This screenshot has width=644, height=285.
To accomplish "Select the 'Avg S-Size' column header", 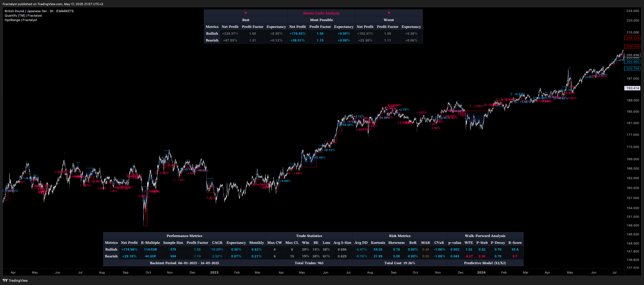I will click(342, 243).
